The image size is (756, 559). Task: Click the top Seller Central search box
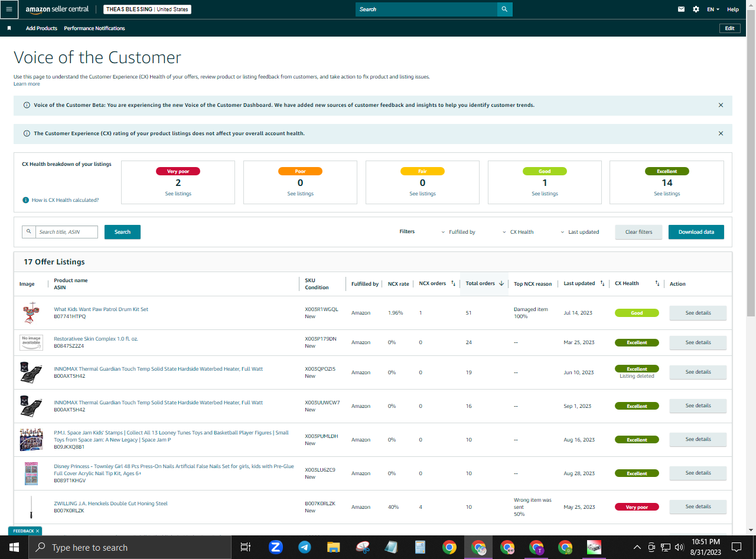click(426, 9)
